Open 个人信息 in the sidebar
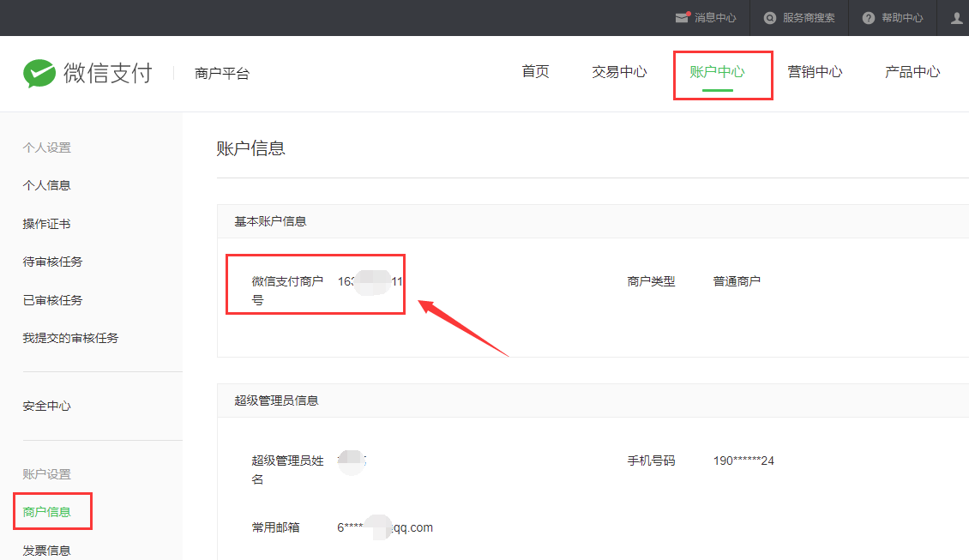Screen dimensions: 969x560 (46, 185)
